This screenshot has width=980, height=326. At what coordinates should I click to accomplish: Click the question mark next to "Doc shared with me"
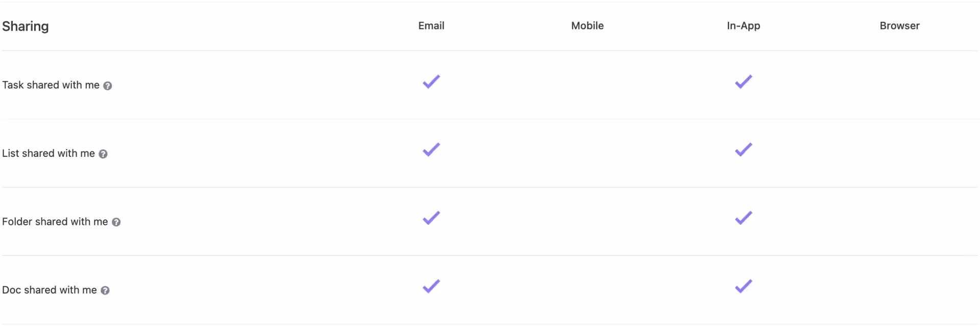tap(105, 290)
